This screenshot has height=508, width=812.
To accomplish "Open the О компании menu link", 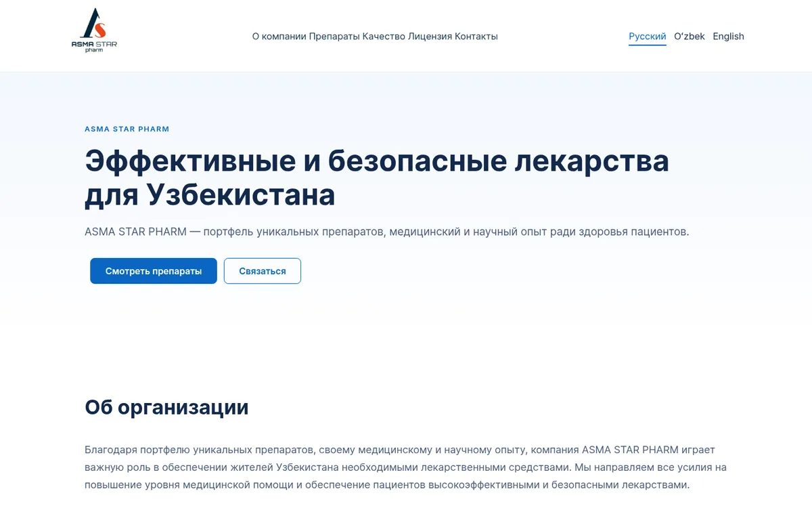I will (x=279, y=37).
